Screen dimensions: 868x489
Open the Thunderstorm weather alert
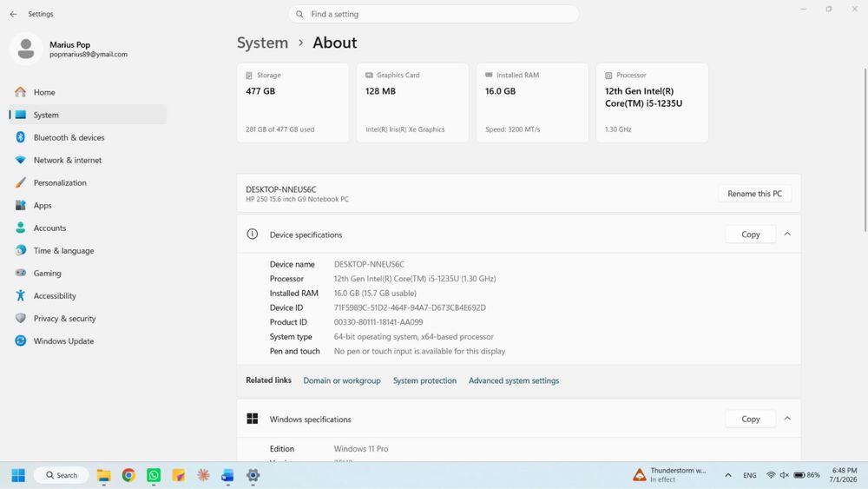[x=670, y=475]
